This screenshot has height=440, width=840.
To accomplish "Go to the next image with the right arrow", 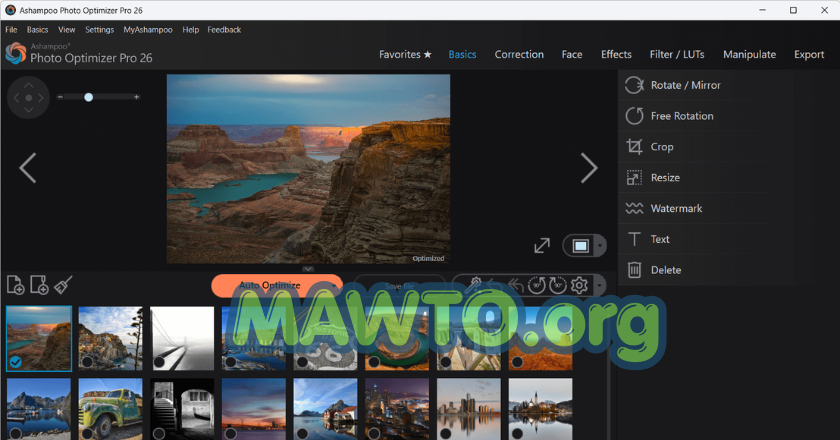I will click(589, 168).
